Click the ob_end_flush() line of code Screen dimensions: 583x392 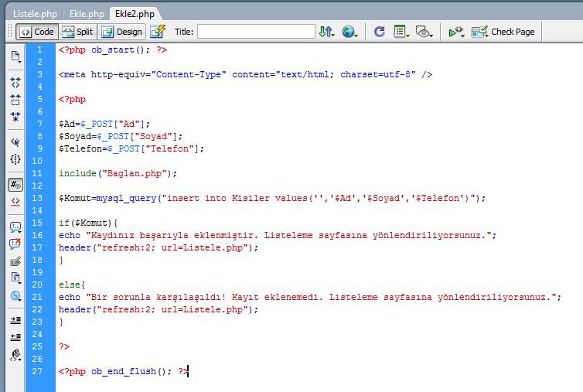123,371
